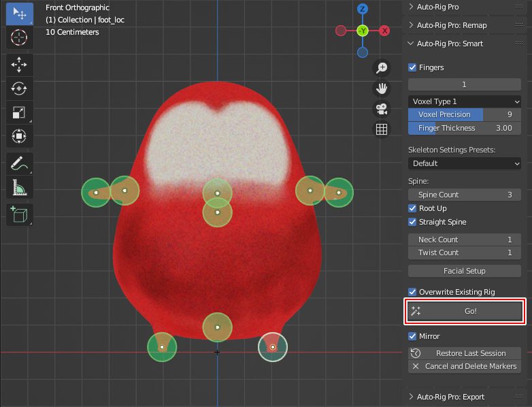Click the Add Cube tool icon

tap(19, 214)
